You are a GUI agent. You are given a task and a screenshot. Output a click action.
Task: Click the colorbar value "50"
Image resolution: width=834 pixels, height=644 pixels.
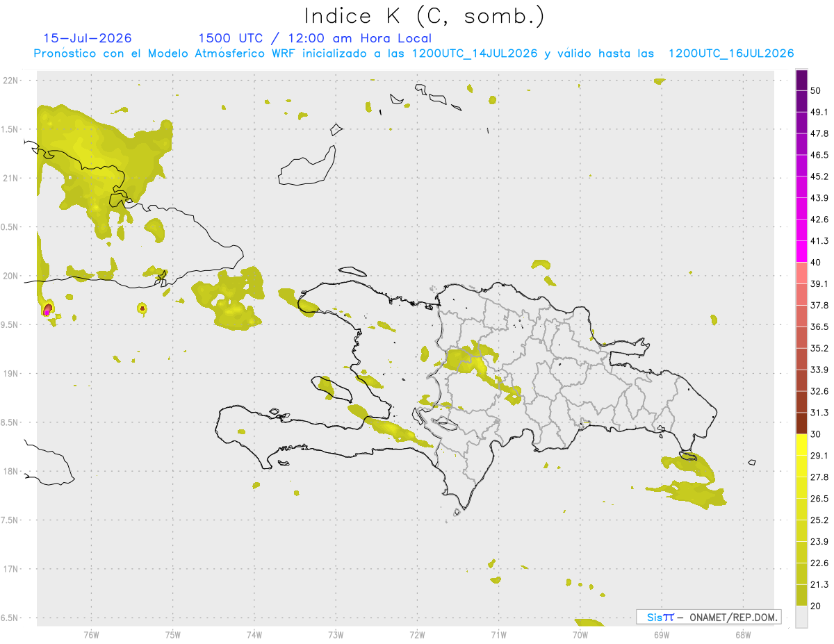[817, 90]
